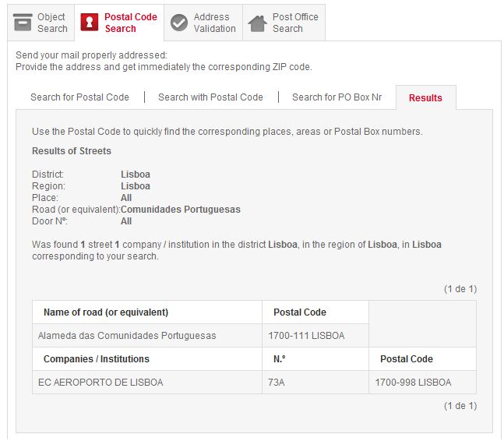Click the Object Search archive box icon
This screenshot has width=504, height=441.
[x=23, y=23]
